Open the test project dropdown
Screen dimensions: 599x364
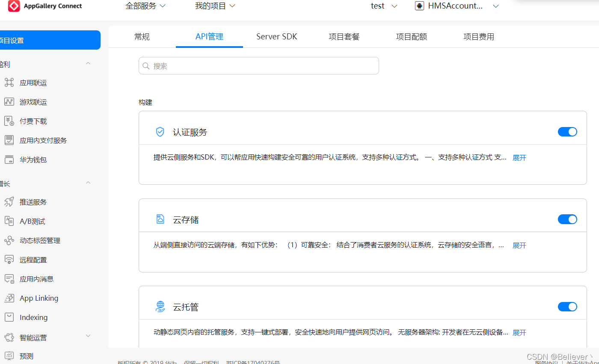[x=384, y=6]
